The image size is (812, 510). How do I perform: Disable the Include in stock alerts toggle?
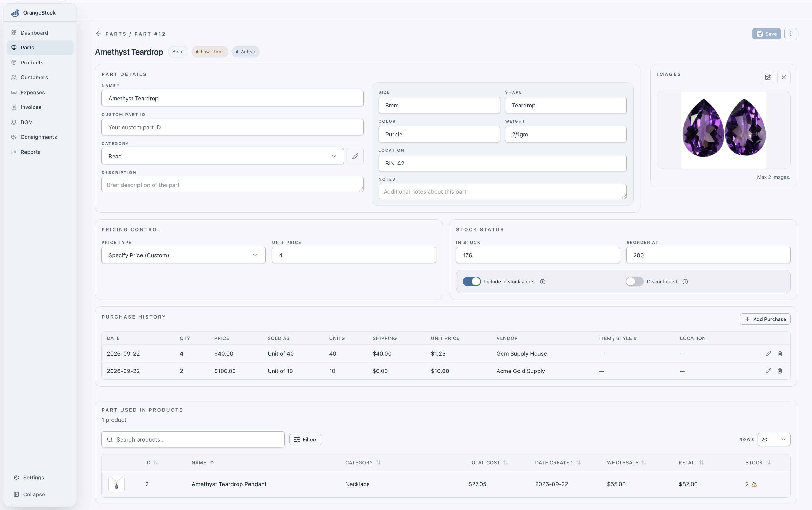pos(472,282)
